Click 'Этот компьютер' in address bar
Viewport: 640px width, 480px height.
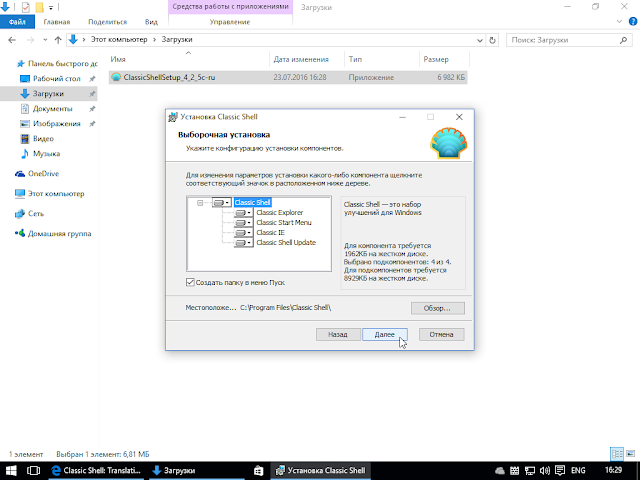coord(119,40)
